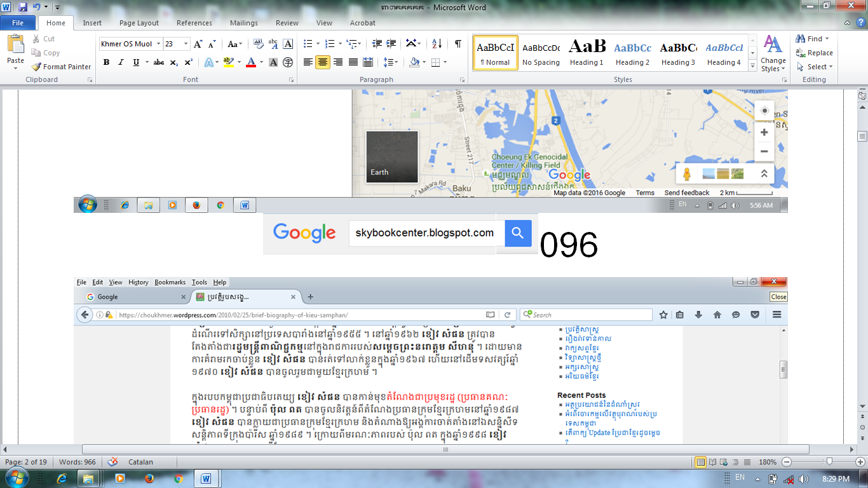Screen dimensions: 868x488
Task: Align text right
Action: click(338, 62)
